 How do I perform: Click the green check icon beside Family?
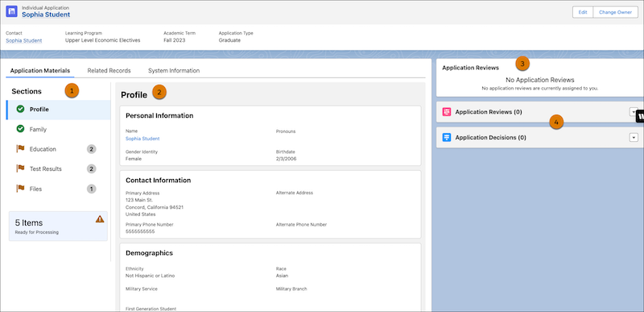tap(20, 129)
